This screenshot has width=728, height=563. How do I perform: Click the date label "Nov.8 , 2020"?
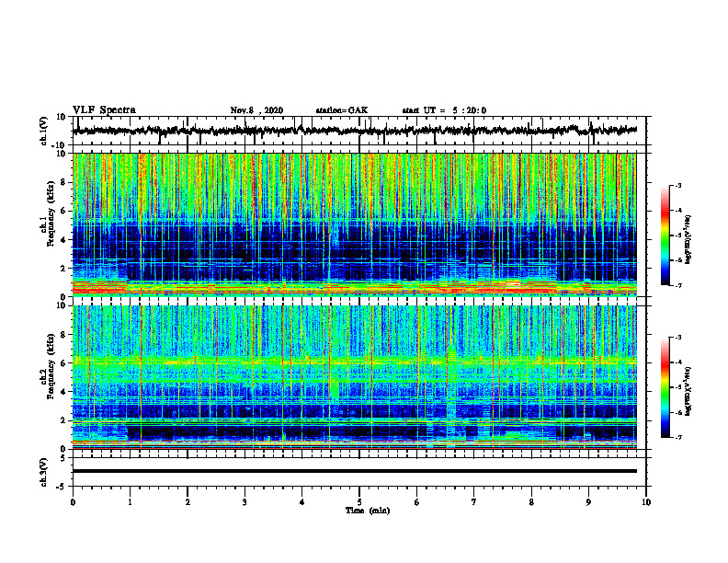tap(256, 110)
